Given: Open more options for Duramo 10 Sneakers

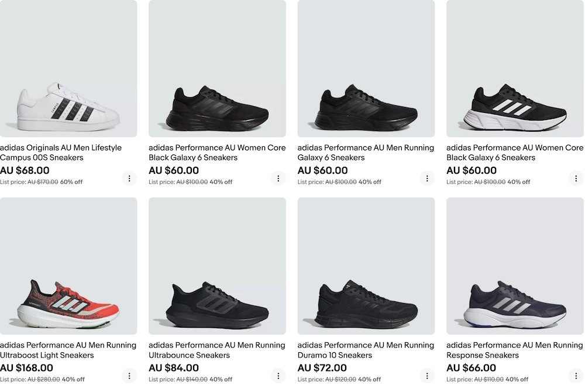Looking at the screenshot, I should click(x=427, y=376).
